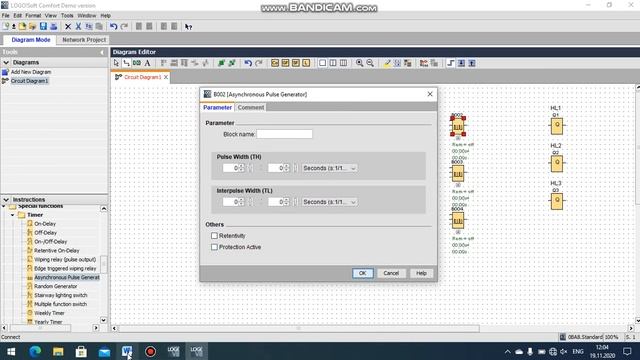Open the Format menu
Screen dimensions: 640x360
click(x=33, y=16)
